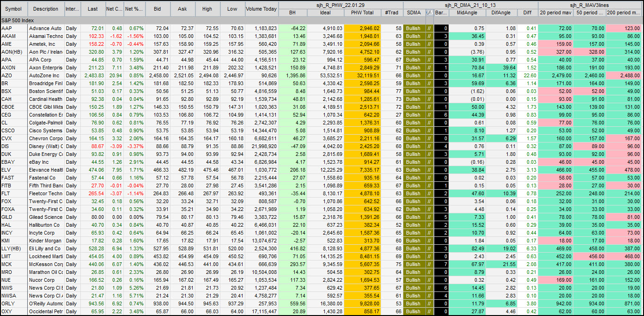Sort by the Last price column header
644x316 pixels.
click(x=93, y=9)
